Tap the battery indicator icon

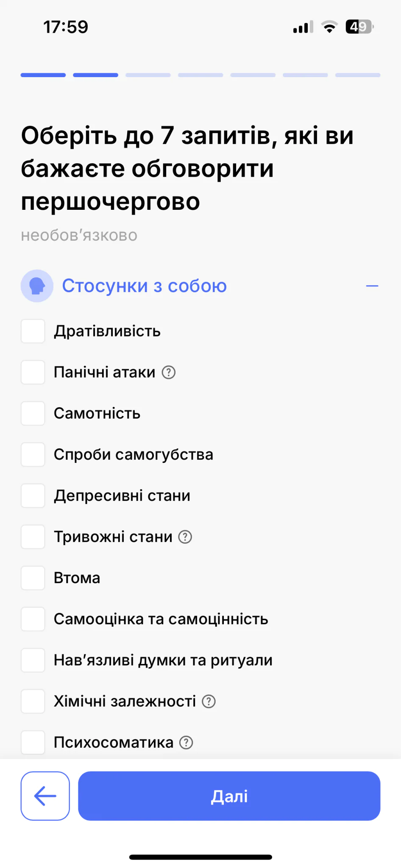tap(359, 27)
